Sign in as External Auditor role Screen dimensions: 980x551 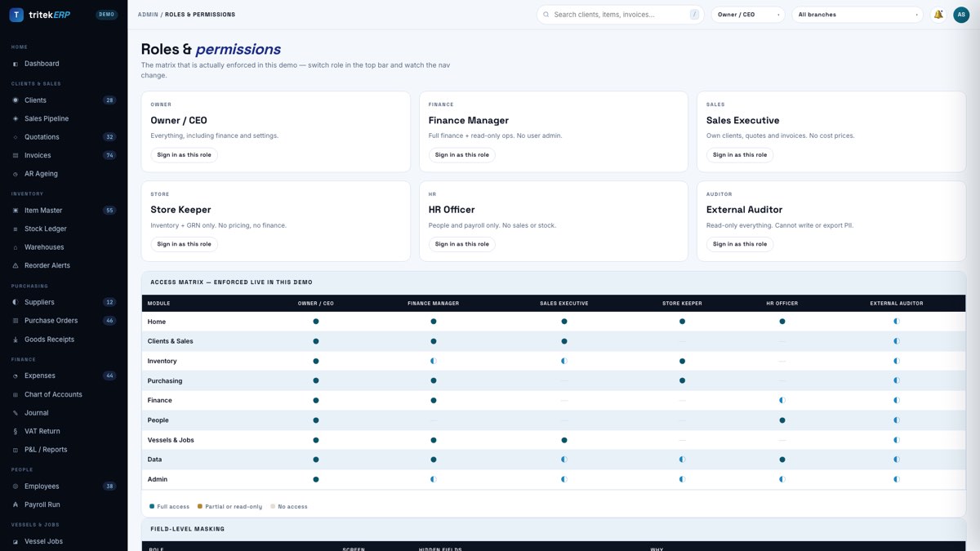(x=739, y=244)
